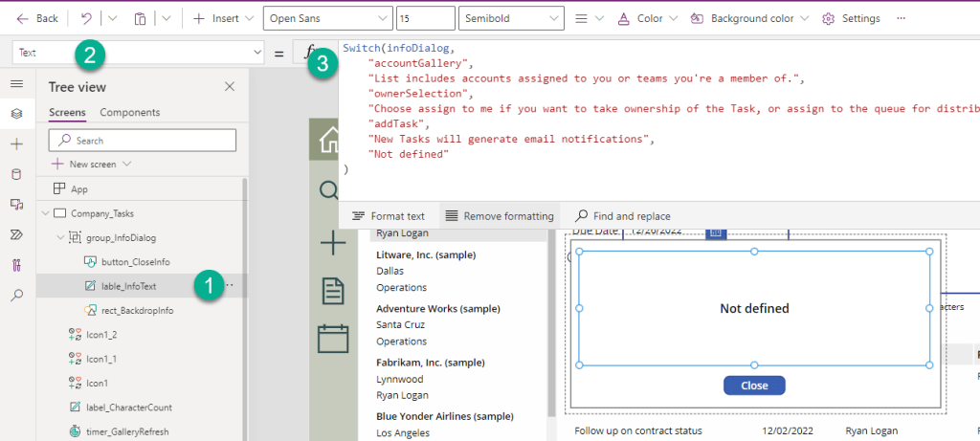
Task: Collapse the group_InfoDialog node
Action: click(x=60, y=237)
